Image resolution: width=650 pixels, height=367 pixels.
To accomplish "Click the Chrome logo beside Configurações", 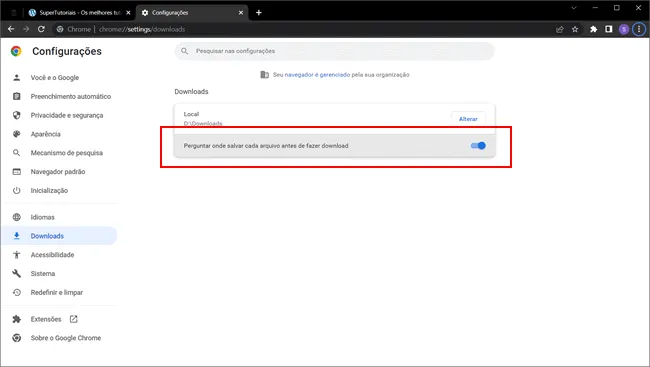I will pos(16,51).
